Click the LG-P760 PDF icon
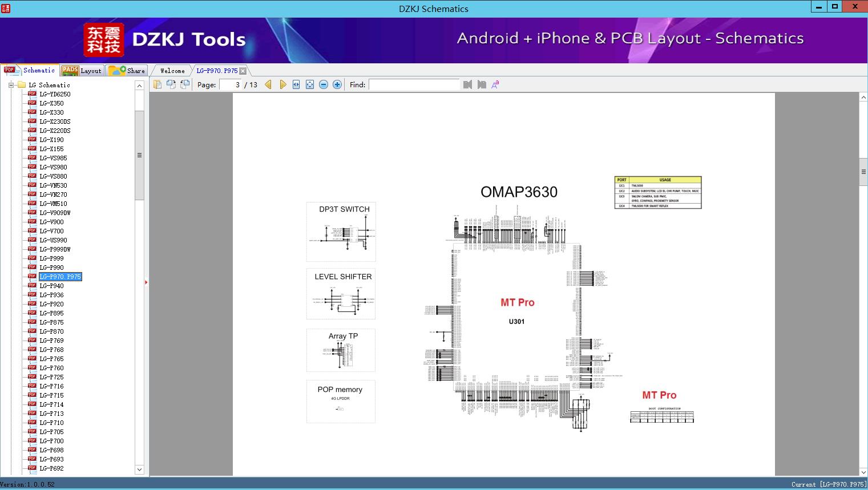868x490 pixels. (32, 368)
